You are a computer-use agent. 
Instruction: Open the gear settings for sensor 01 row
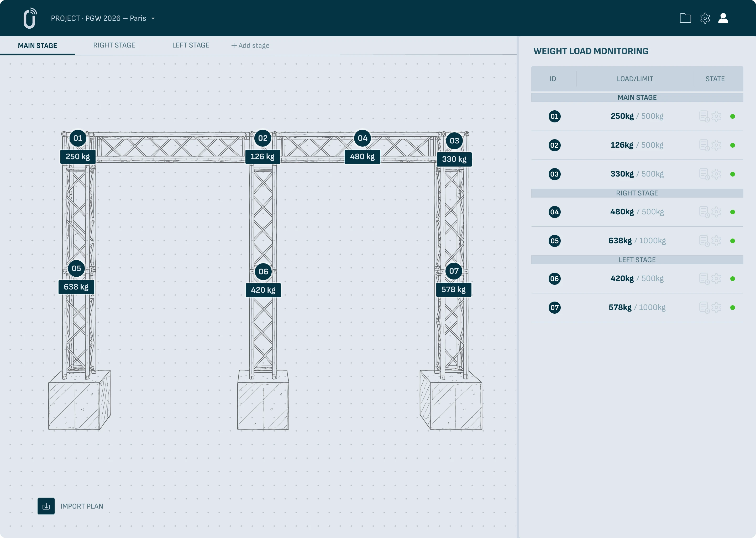click(716, 116)
